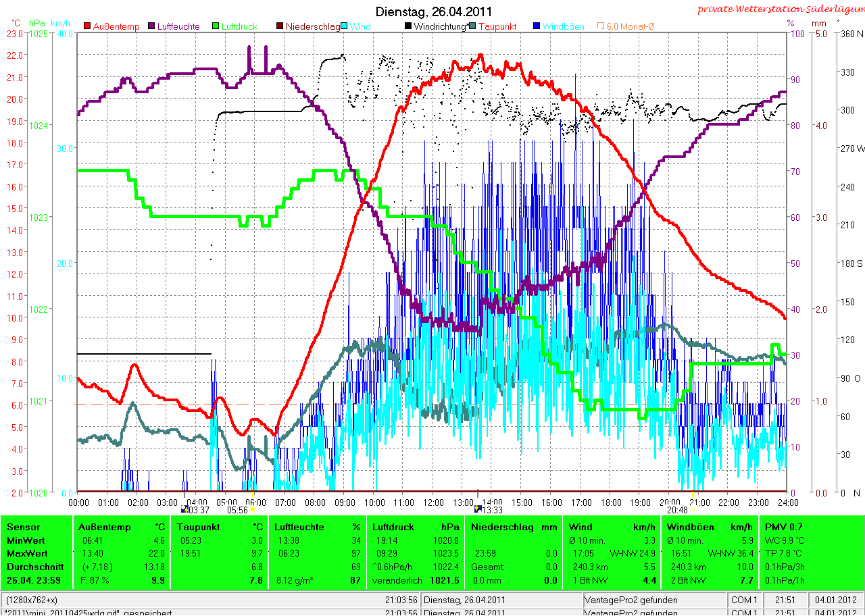Image resolution: width=865 pixels, height=616 pixels.
Task: Click the red Außentemp legend square
Action: pyautogui.click(x=87, y=26)
